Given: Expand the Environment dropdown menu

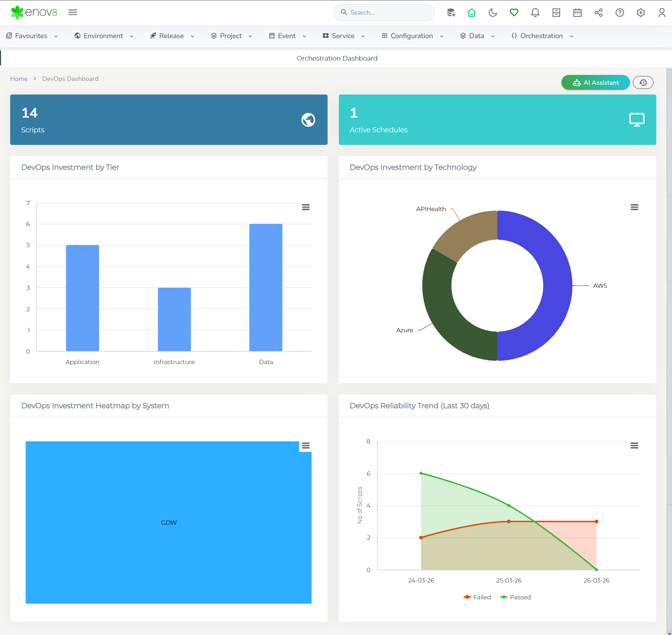Looking at the screenshot, I should pos(104,36).
